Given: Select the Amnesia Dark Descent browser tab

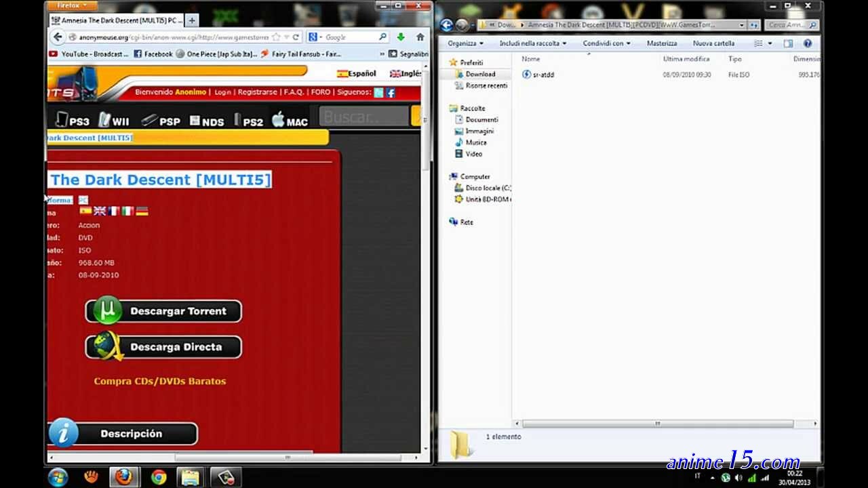Looking at the screenshot, I should (117, 20).
